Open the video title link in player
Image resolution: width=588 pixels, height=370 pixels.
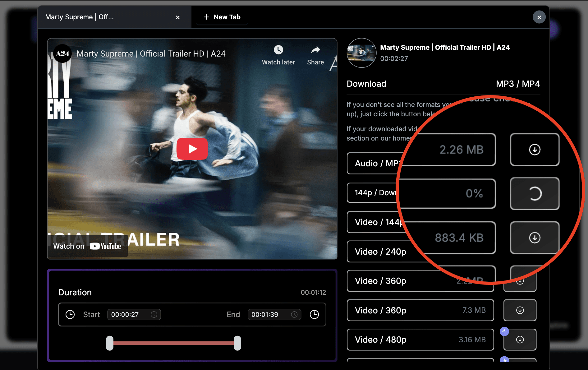click(x=151, y=53)
